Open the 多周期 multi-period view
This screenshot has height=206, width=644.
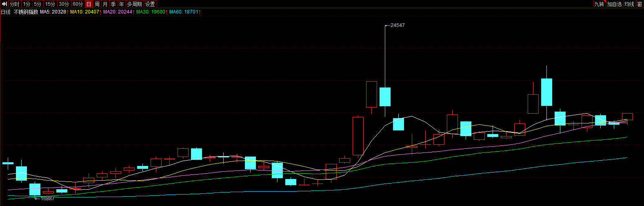tap(135, 4)
